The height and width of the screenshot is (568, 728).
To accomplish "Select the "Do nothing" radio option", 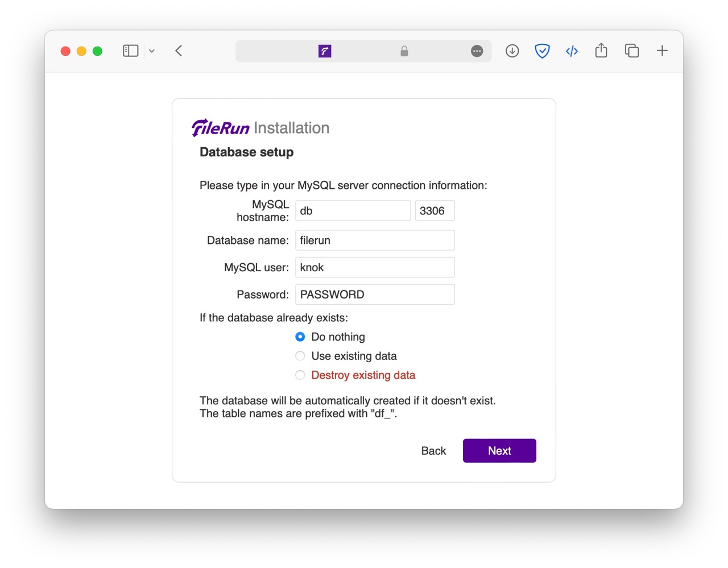I will pos(300,337).
